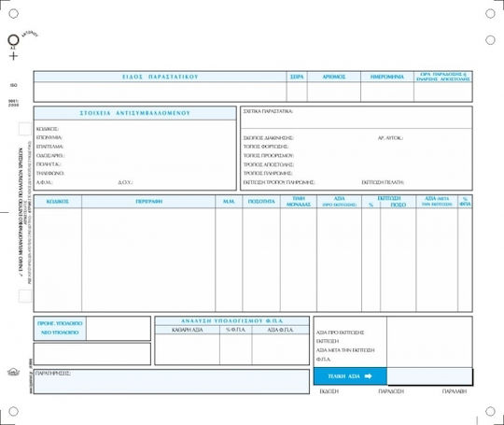Click the ΣΚΟΠΟΣ ΔΙΑΚΙΝΗΣΗΣ: label
This screenshot has width=504, height=425.
tap(269, 138)
